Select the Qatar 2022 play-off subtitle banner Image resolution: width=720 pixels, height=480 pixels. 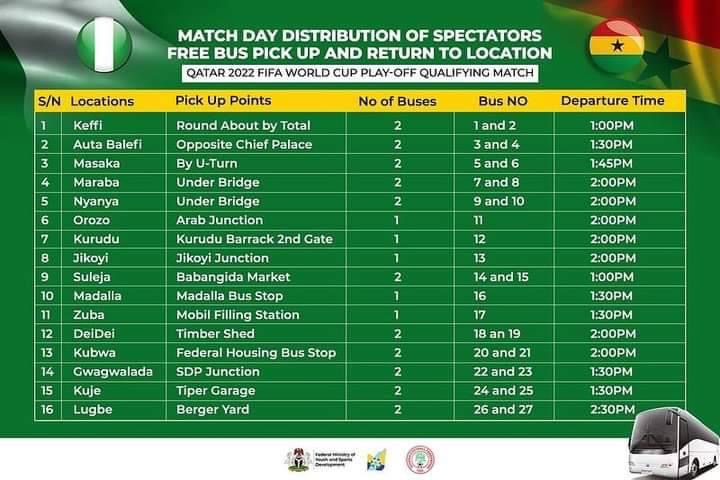point(360,74)
